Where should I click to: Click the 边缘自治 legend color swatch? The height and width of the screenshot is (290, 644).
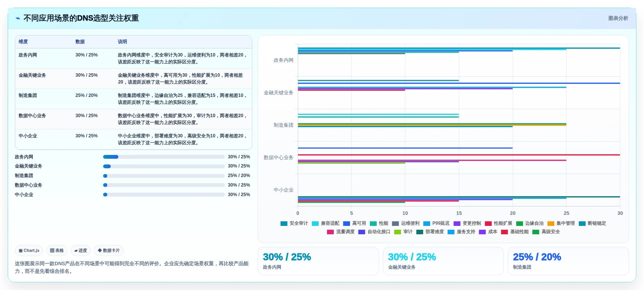519,224
